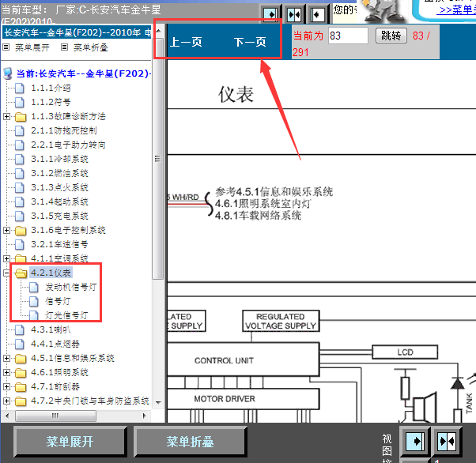The image size is (476, 463).
Task: Click tree horizontal scrollbar right arrow
Action: (145, 416)
